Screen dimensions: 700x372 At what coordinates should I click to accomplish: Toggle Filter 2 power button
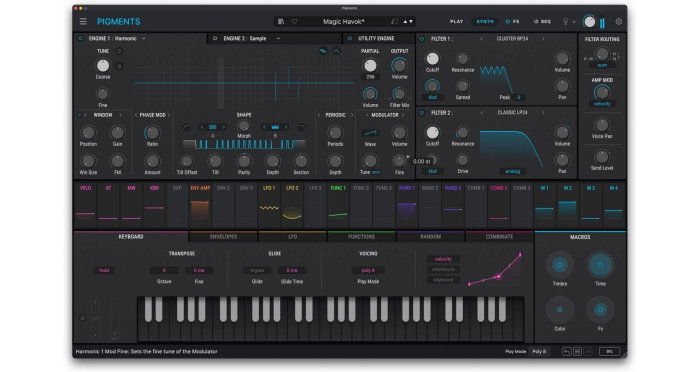click(421, 113)
